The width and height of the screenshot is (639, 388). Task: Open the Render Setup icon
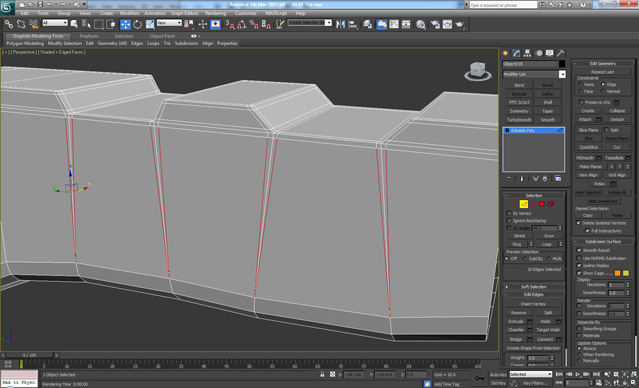point(435,24)
